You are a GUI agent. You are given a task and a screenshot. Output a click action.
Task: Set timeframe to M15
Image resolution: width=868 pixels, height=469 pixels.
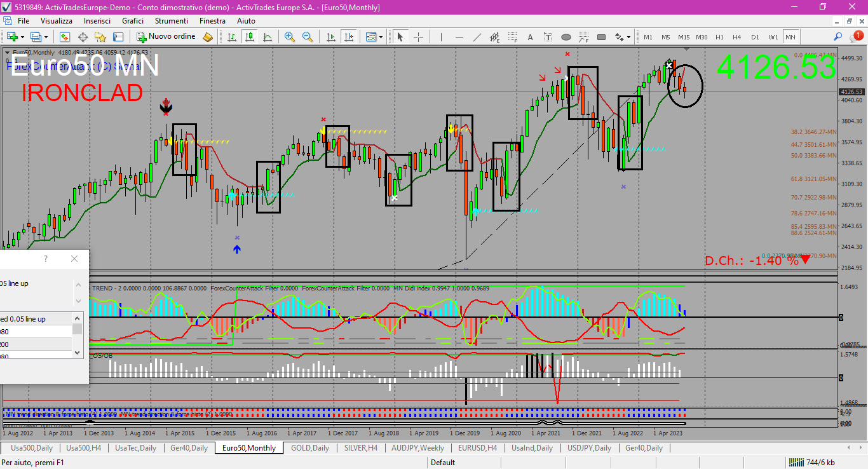(x=684, y=37)
